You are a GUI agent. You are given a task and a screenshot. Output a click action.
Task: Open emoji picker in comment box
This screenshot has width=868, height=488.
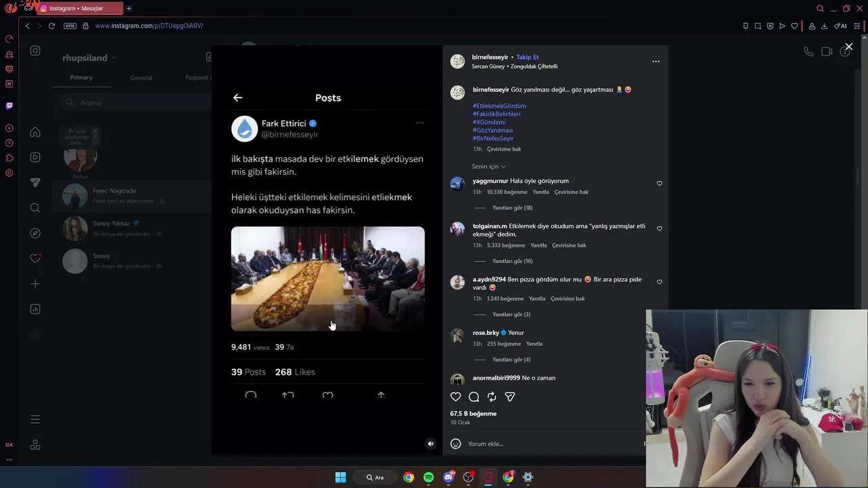pos(456,443)
